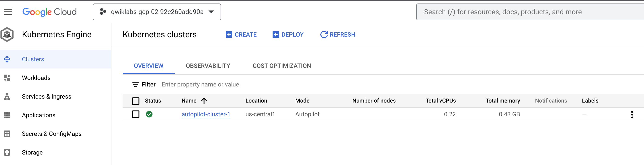This screenshot has height=165, width=644.
Task: Click the us-central1 location cell
Action: 260,114
